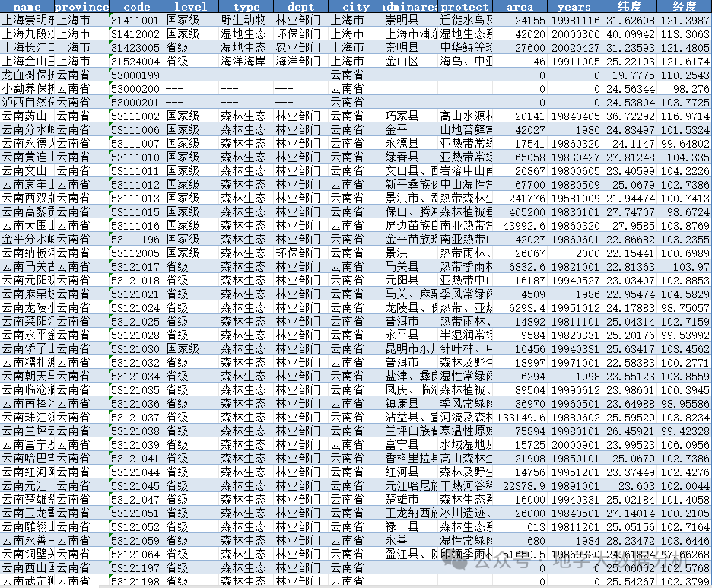Select the years value 20020427

tap(574, 48)
